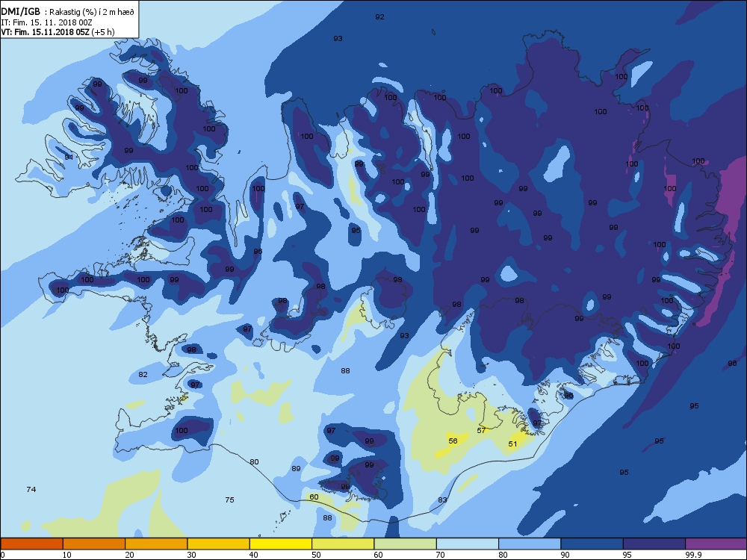Click the '70' legend tick label
The height and width of the screenshot is (560, 747).
click(441, 554)
